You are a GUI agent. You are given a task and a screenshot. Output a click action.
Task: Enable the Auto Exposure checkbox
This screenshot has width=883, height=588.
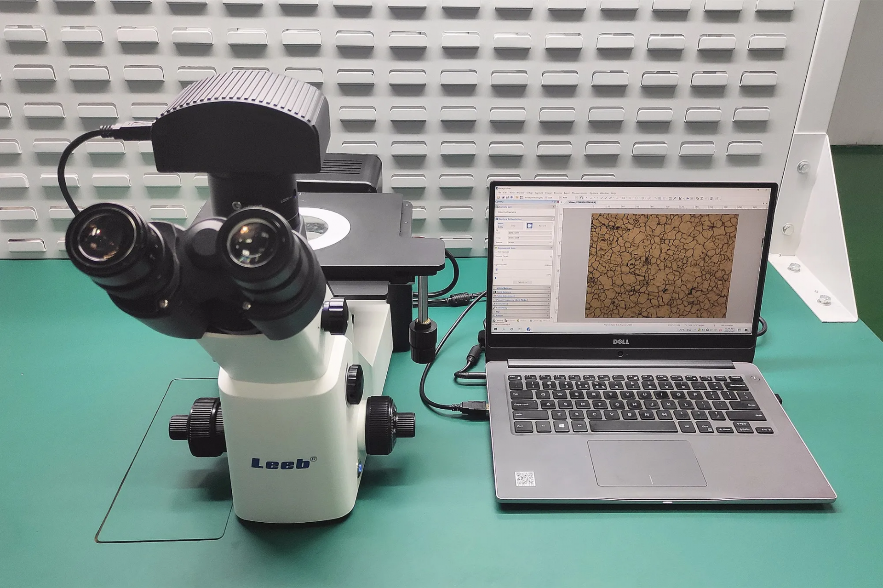pos(496,252)
